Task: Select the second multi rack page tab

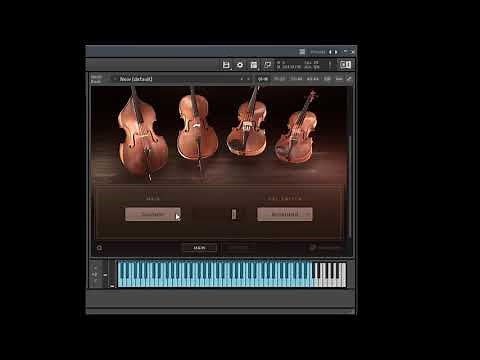Action: pyautogui.click(x=279, y=79)
